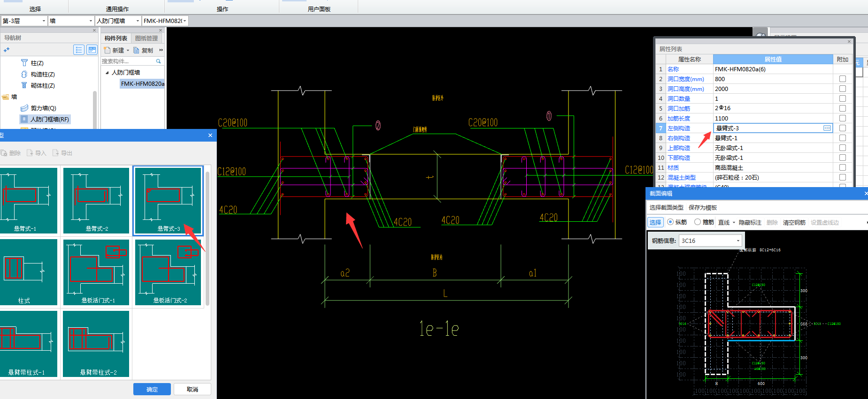Select the 悬臂式-2 section thumbnail
Screen dimensions: 868x399
point(96,201)
